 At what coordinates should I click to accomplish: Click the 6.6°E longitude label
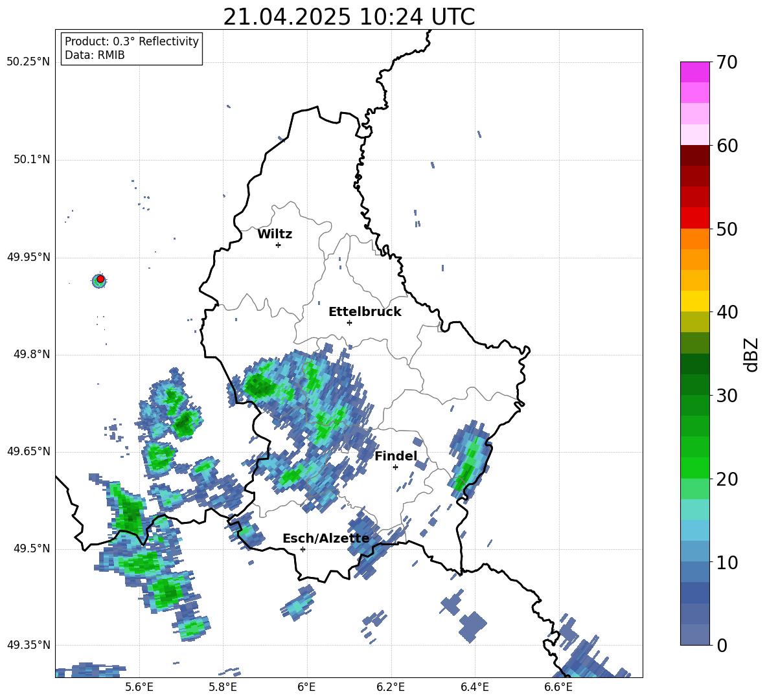point(558,687)
